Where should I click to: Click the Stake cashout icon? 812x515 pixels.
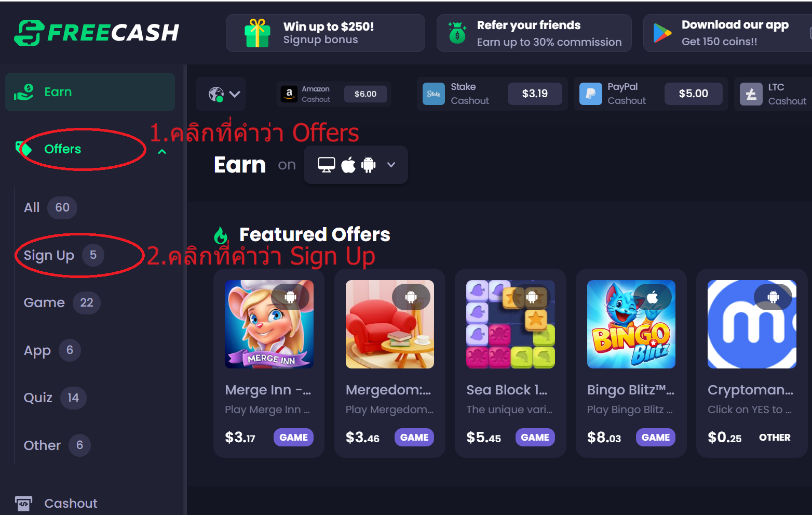434,94
